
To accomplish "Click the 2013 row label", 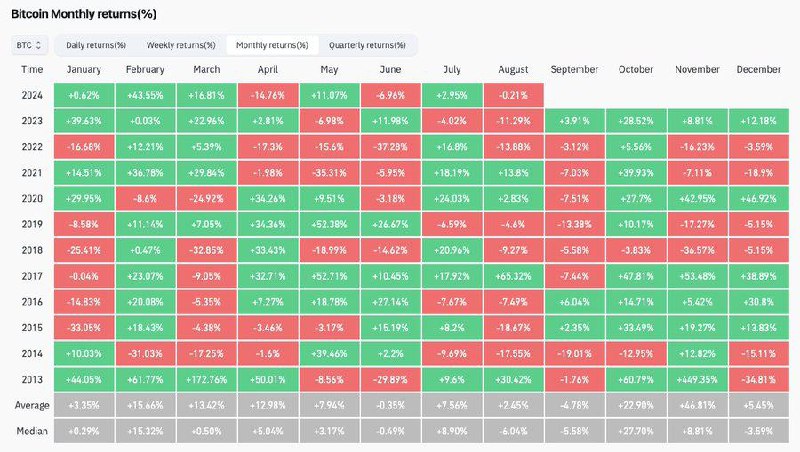I will (x=32, y=380).
